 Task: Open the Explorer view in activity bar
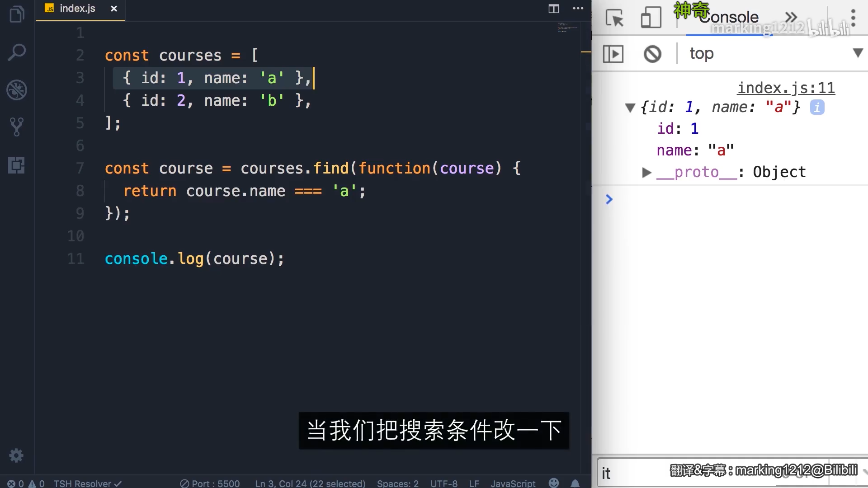17,14
